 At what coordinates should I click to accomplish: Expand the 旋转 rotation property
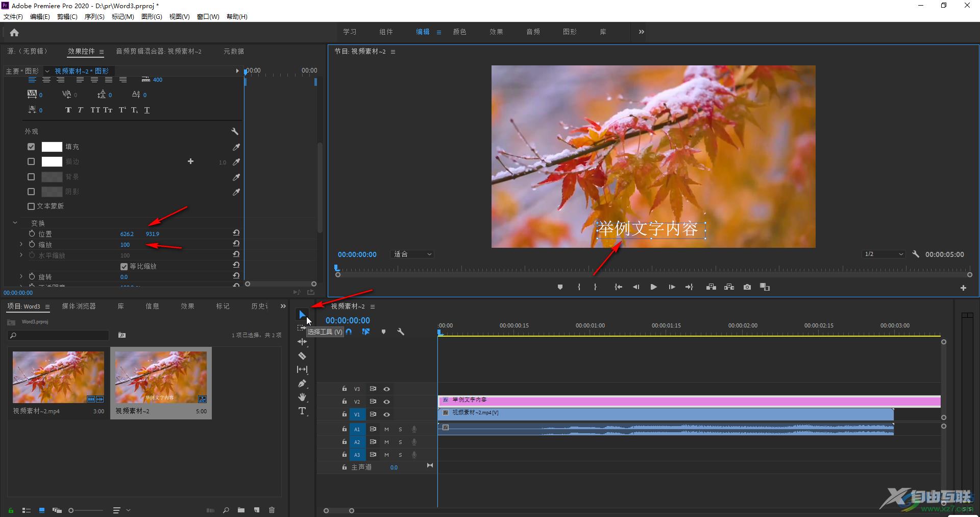[x=21, y=276]
